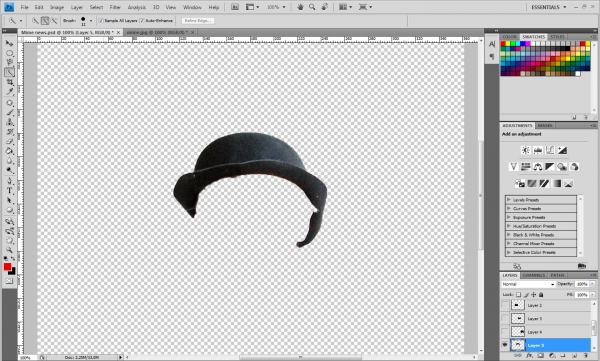Add an Exposure adjustment
Viewport: 600px width, 361px height.
[562, 150]
